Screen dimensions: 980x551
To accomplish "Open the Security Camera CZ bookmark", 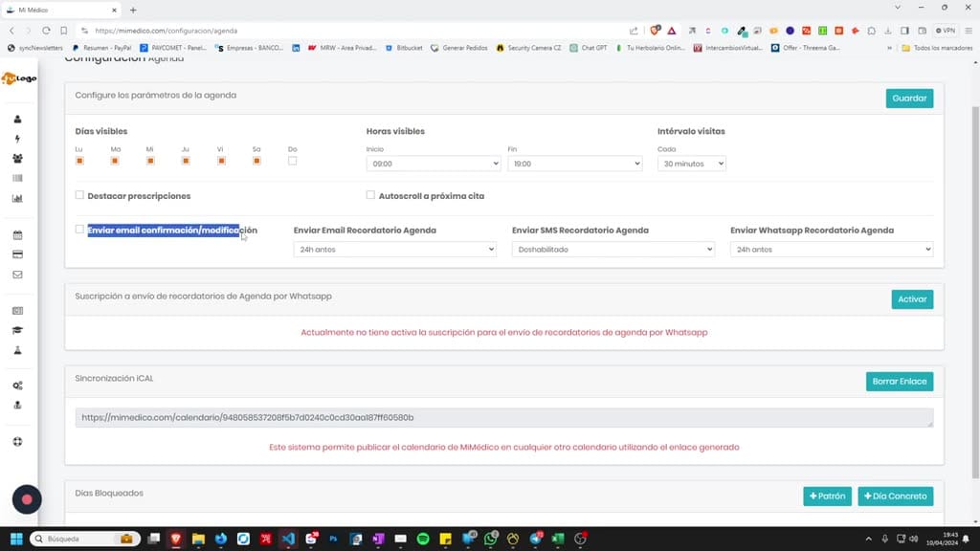I will 528,48.
